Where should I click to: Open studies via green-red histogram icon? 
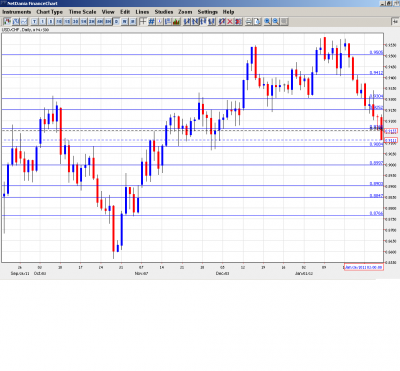coord(176,22)
